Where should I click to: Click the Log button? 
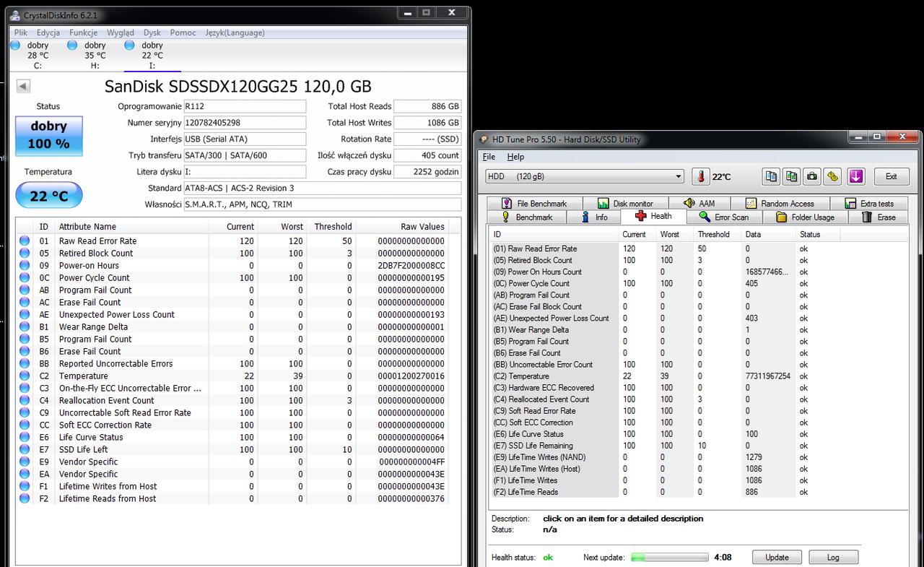pyautogui.click(x=833, y=558)
